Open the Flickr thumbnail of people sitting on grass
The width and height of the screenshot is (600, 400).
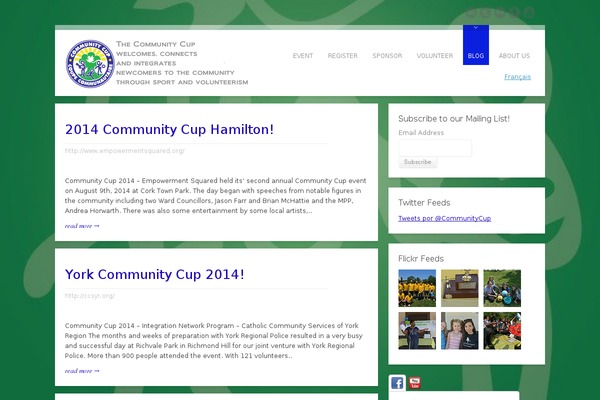point(502,288)
